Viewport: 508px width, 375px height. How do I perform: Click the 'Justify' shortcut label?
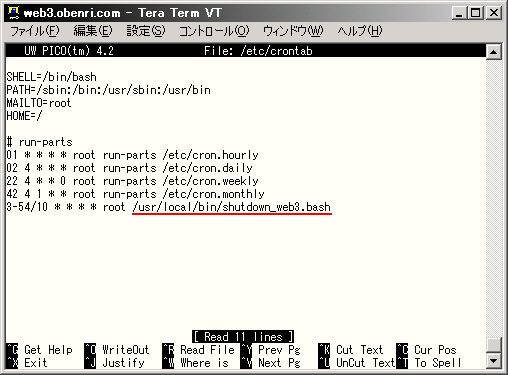123,363
